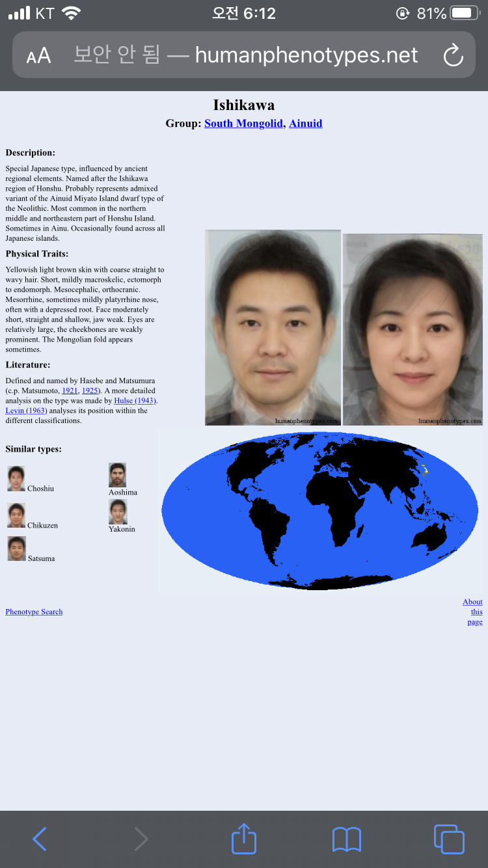
Task: Open the 1925 reference link
Action: [x=90, y=390]
